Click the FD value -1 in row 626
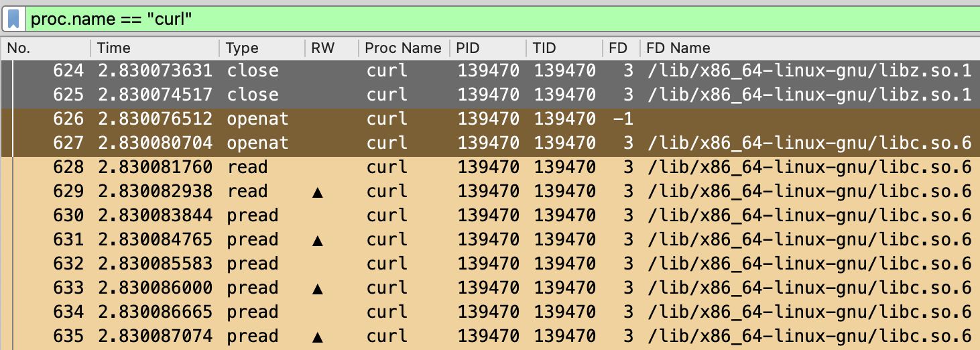The image size is (980, 350). pyautogui.click(x=623, y=119)
